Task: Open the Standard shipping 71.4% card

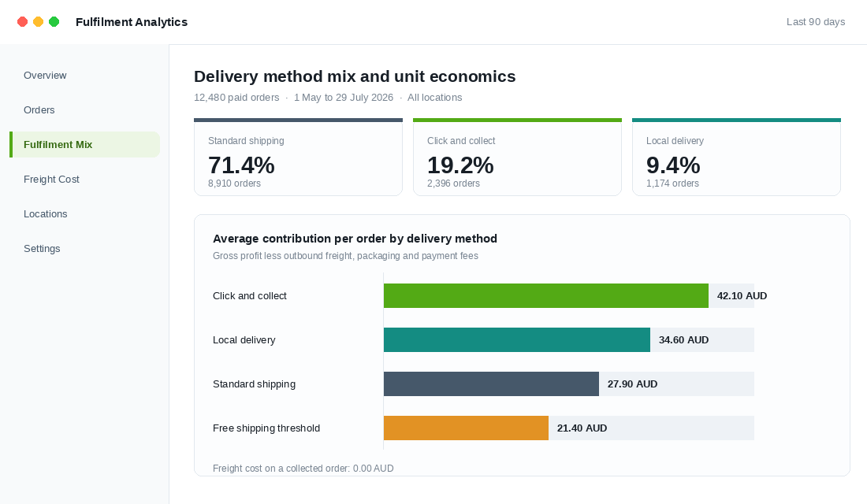Action: 298,157
